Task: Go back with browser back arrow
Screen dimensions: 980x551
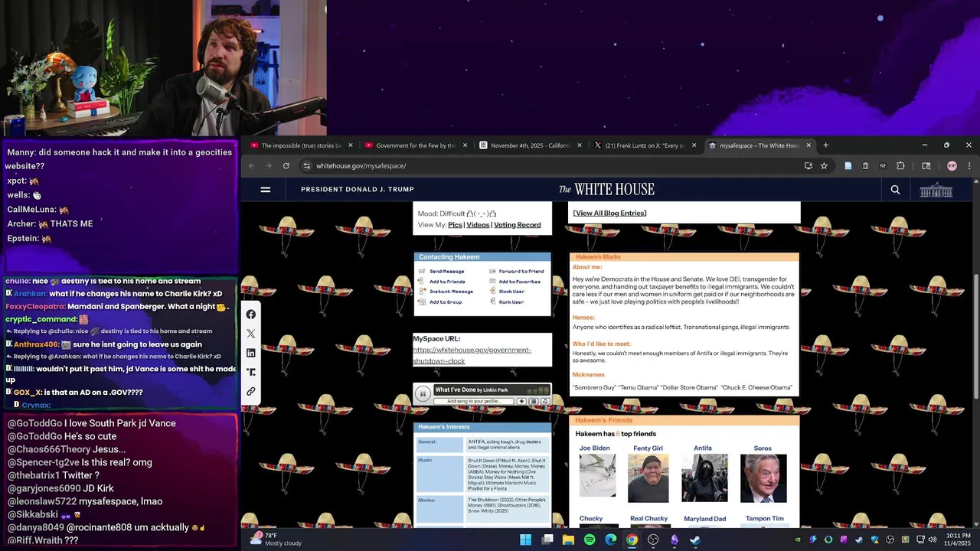Action: 251,165
